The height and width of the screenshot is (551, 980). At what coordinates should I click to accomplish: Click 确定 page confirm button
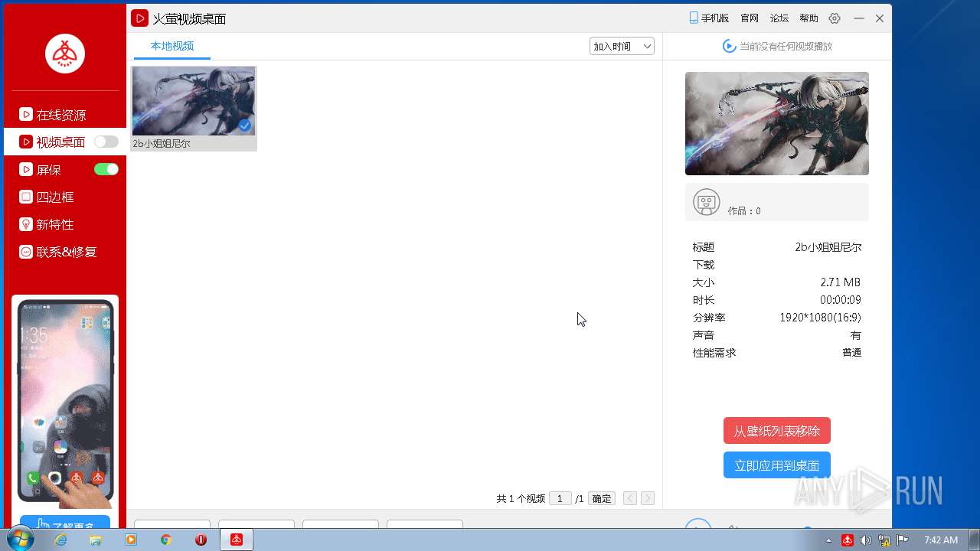[x=602, y=498]
